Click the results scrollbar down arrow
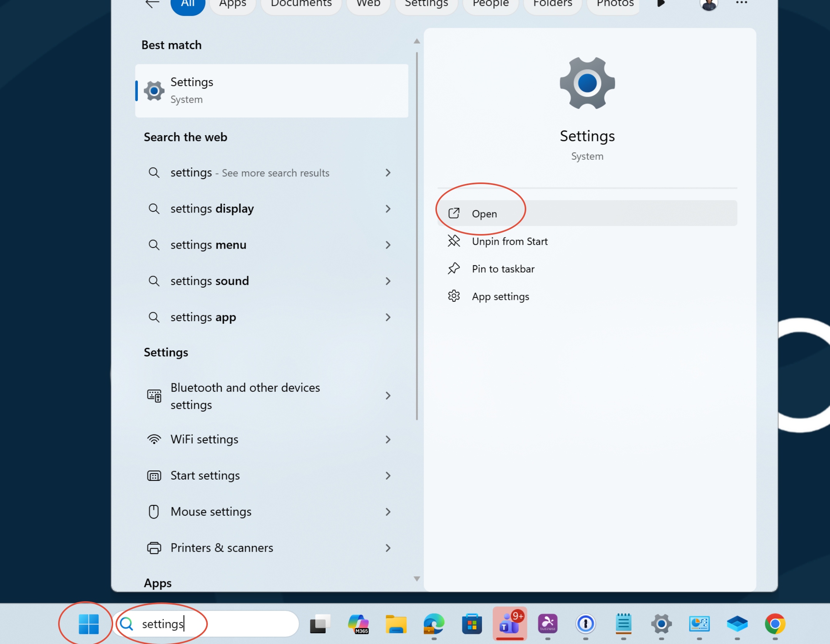Screen dimensions: 830x644 (417, 579)
